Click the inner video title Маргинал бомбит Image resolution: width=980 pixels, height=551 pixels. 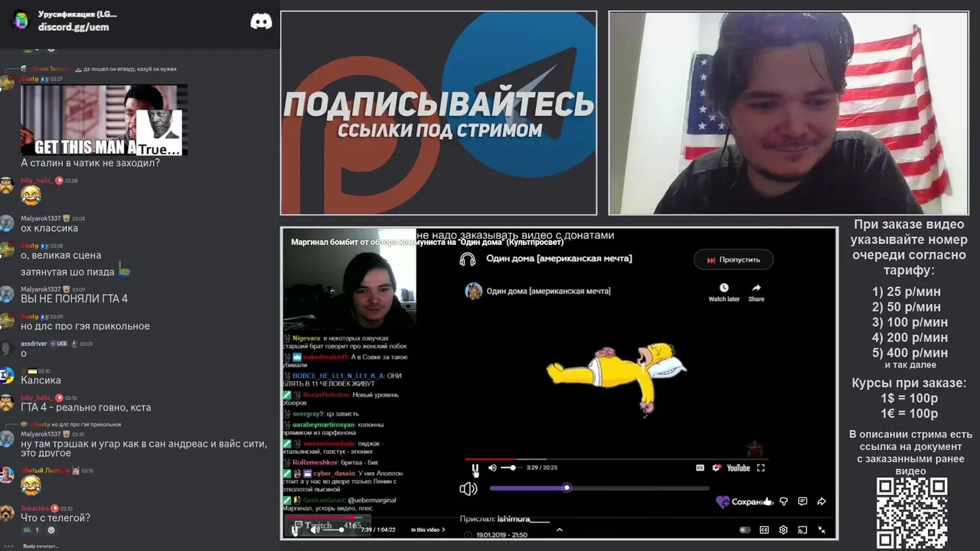pos(427,242)
